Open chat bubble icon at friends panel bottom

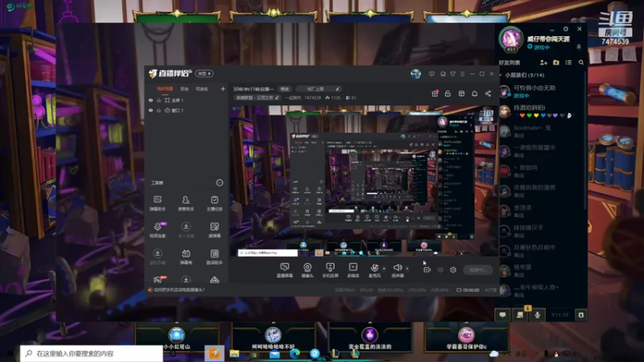pyautogui.click(x=502, y=315)
